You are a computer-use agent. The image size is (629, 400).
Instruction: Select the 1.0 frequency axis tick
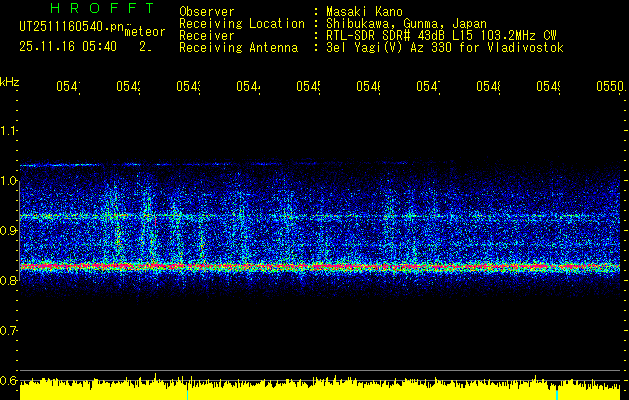(x=9, y=181)
